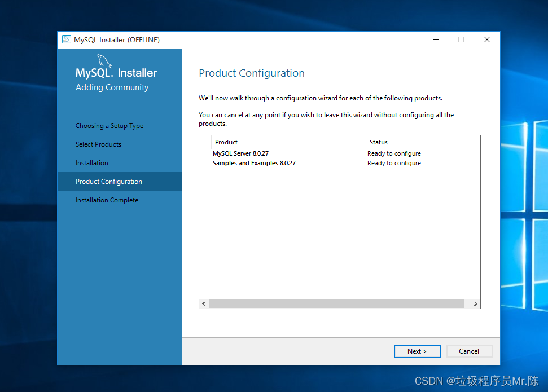Click the Adding Community subtitle
The image size is (548, 392).
coord(112,87)
